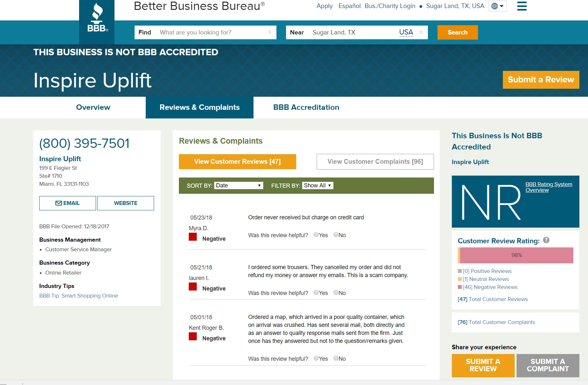This screenshot has width=588, height=385.
Task: Click [47] Total Customer Reviews link
Action: [493, 299]
